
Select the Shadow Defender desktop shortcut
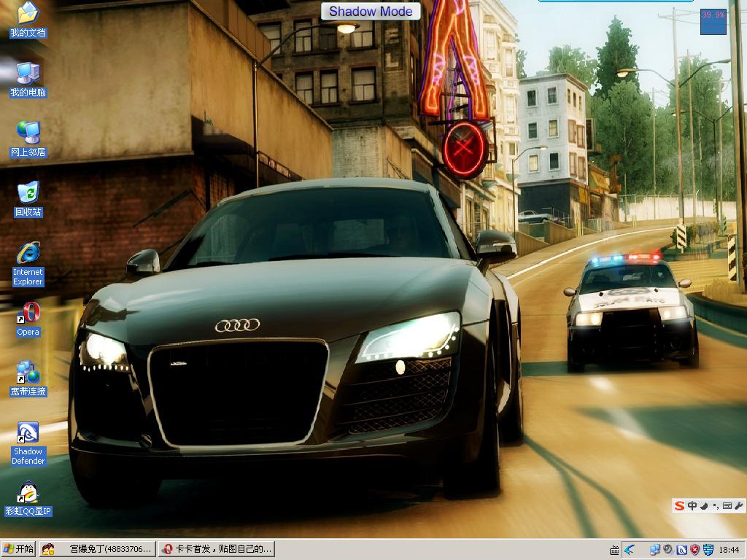coord(28,444)
